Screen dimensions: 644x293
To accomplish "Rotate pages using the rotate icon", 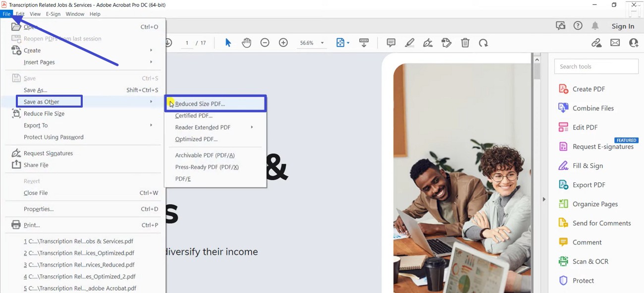I will tap(483, 43).
